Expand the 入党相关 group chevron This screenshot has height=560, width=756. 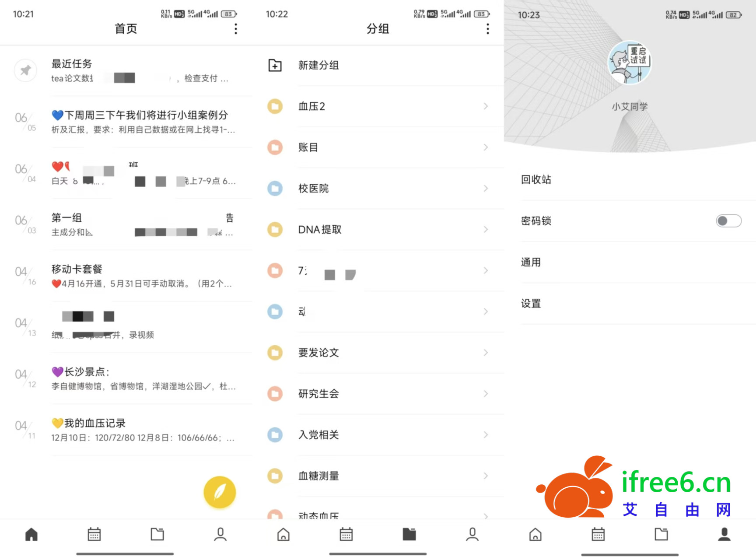pos(486,434)
